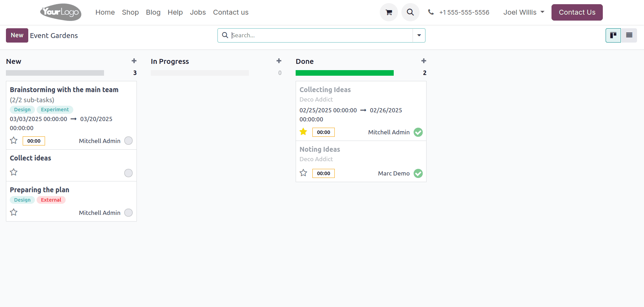Screen dimensions: 644x307
Task: Open the green status of Noting Ideas
Action: pyautogui.click(x=418, y=173)
